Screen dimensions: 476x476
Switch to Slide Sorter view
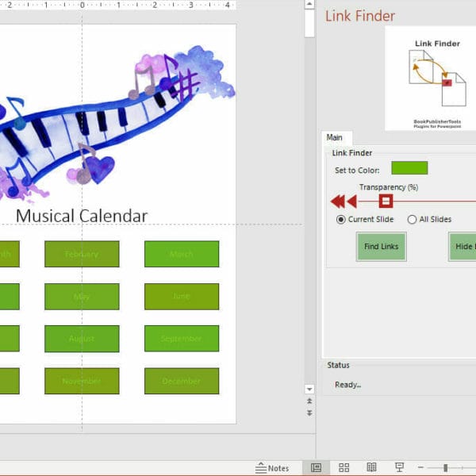click(x=344, y=468)
